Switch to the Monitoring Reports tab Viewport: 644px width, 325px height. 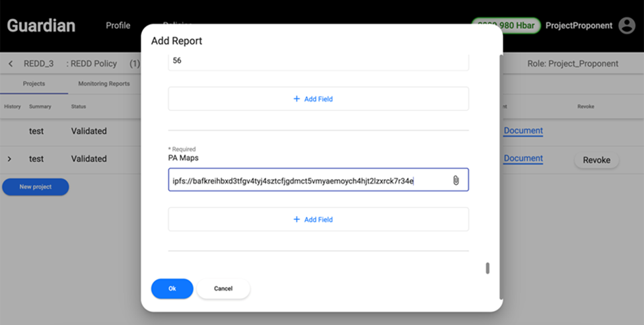click(x=104, y=84)
